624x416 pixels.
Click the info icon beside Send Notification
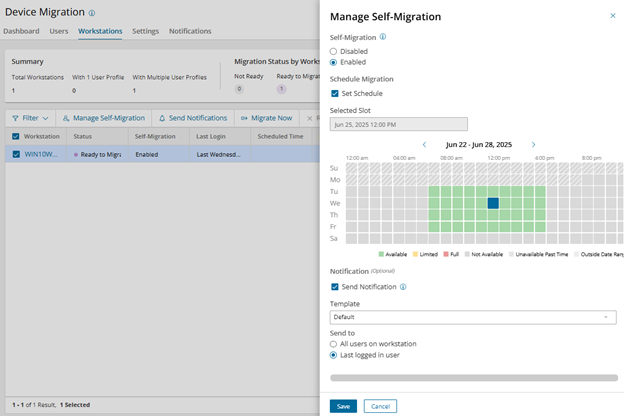[403, 287]
